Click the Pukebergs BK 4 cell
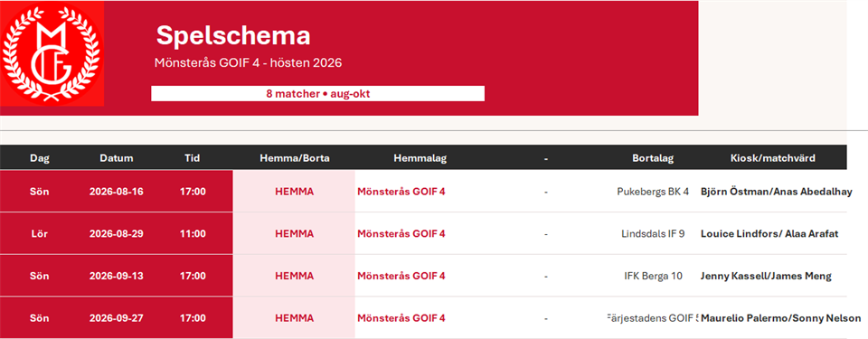Screen dimensions: 868x339 [x=653, y=192]
